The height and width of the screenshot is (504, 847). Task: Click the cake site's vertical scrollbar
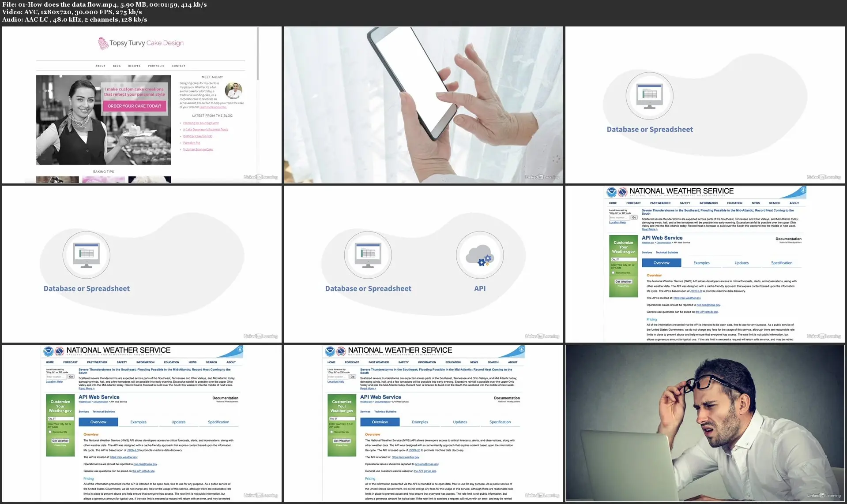point(258,54)
